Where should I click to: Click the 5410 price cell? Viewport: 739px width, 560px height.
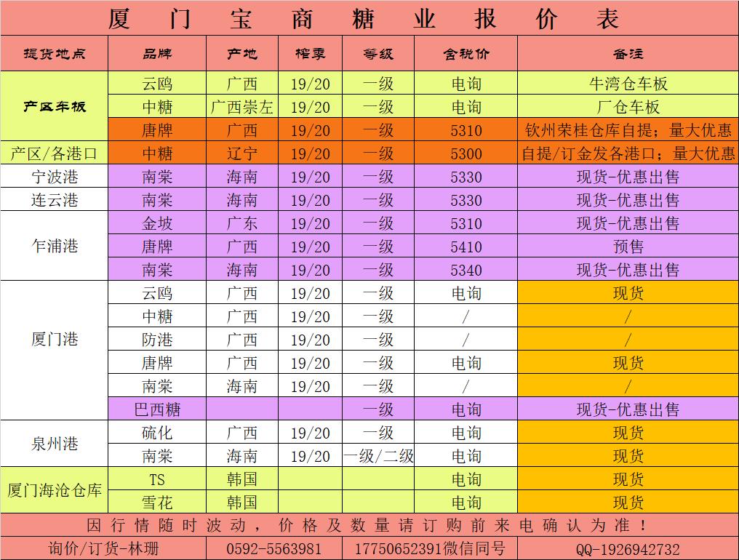pos(466,247)
